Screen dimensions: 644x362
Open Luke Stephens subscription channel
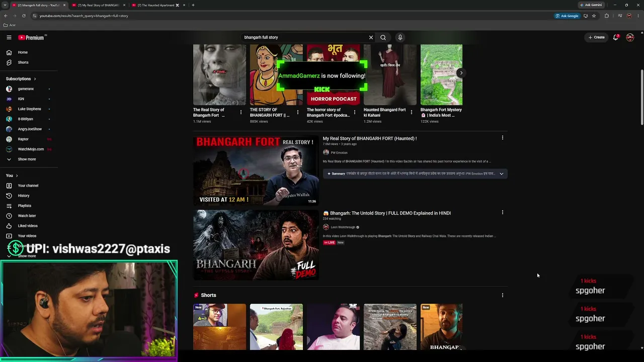click(29, 109)
